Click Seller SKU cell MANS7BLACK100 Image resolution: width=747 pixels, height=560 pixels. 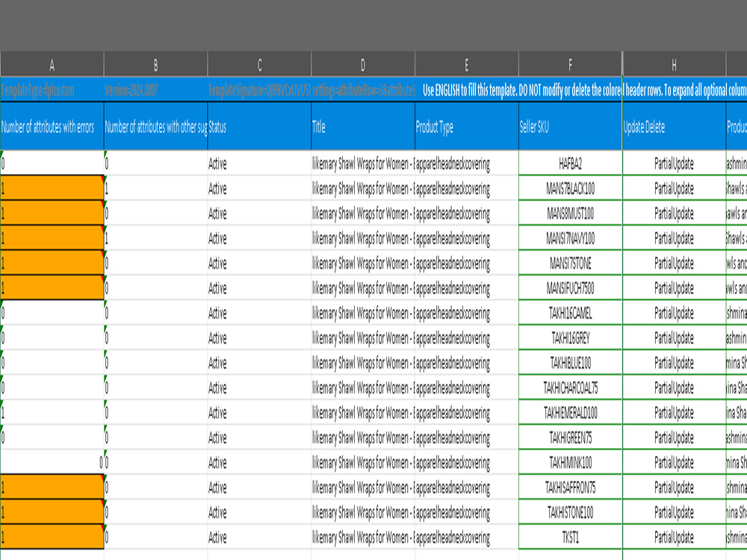570,188
